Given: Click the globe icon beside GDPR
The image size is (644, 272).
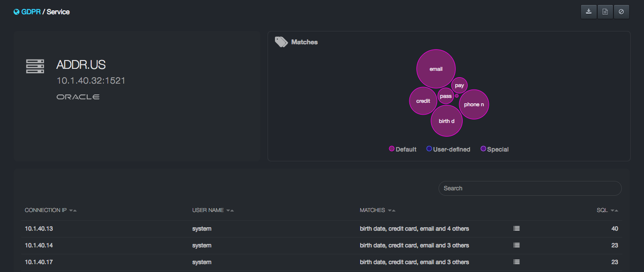Looking at the screenshot, I should pyautogui.click(x=16, y=12).
